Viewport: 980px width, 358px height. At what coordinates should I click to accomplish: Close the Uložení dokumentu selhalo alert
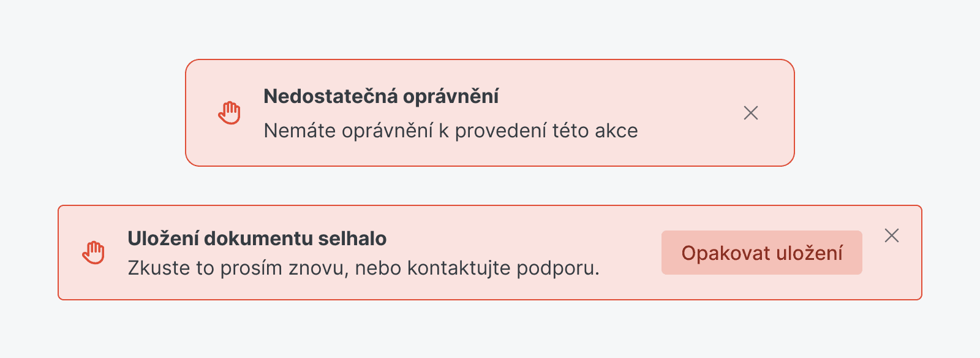coord(891,235)
